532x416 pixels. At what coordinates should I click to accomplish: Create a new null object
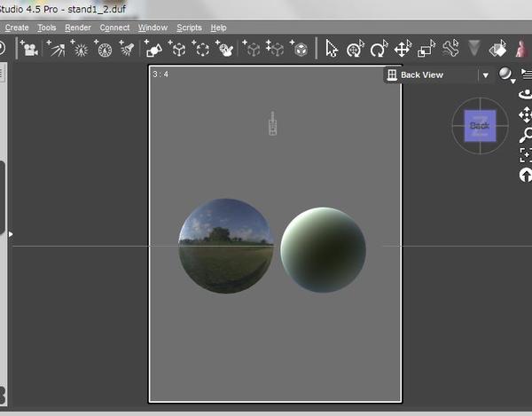tap(177, 49)
